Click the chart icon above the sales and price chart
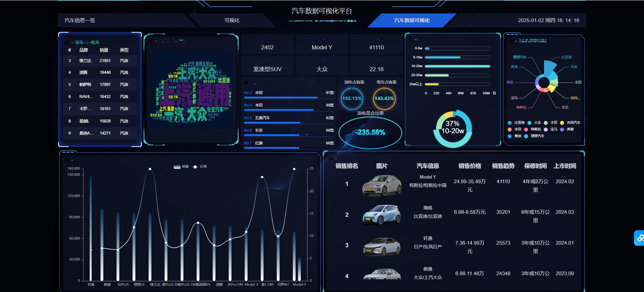The height and width of the screenshot is (292, 644). (x=67, y=160)
